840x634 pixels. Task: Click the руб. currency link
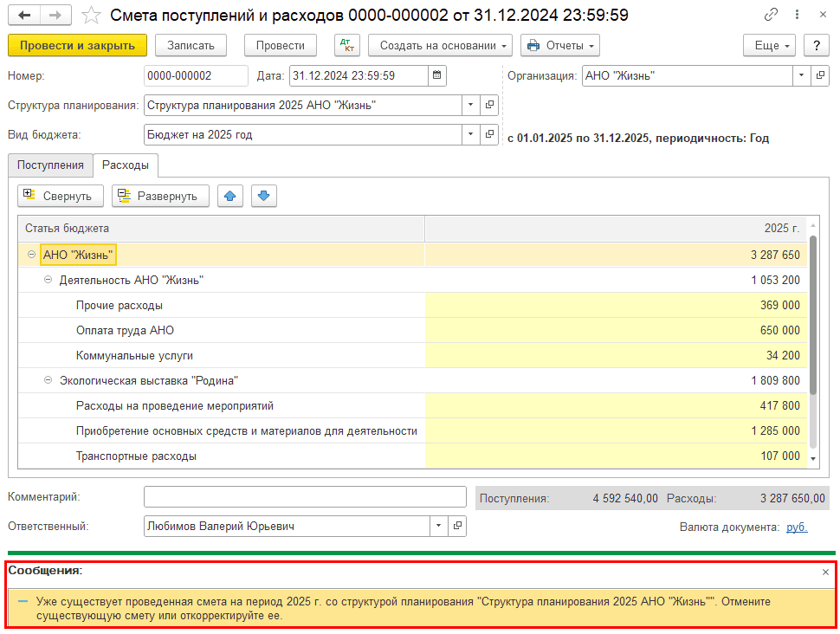point(797,527)
